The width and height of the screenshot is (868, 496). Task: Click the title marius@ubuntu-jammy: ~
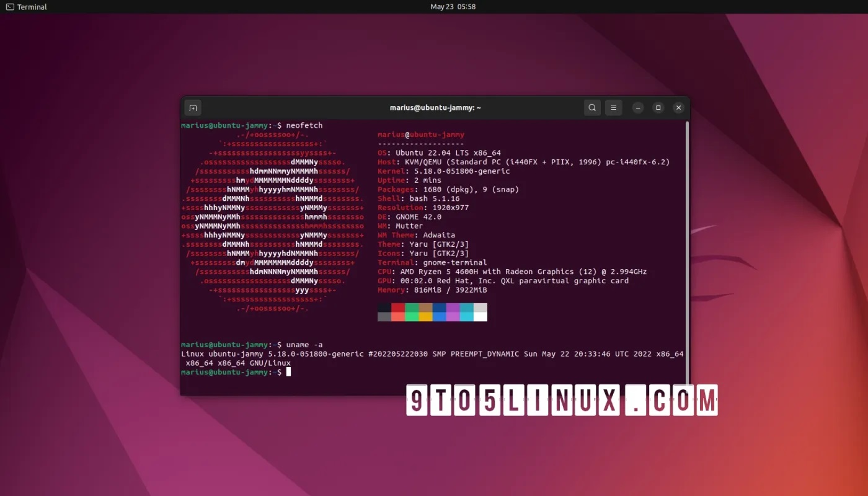pyautogui.click(x=435, y=108)
